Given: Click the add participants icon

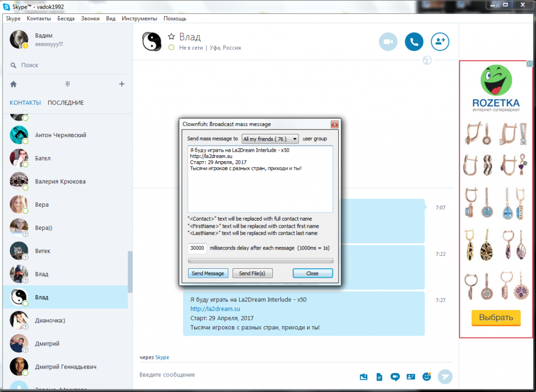Looking at the screenshot, I should [x=440, y=42].
